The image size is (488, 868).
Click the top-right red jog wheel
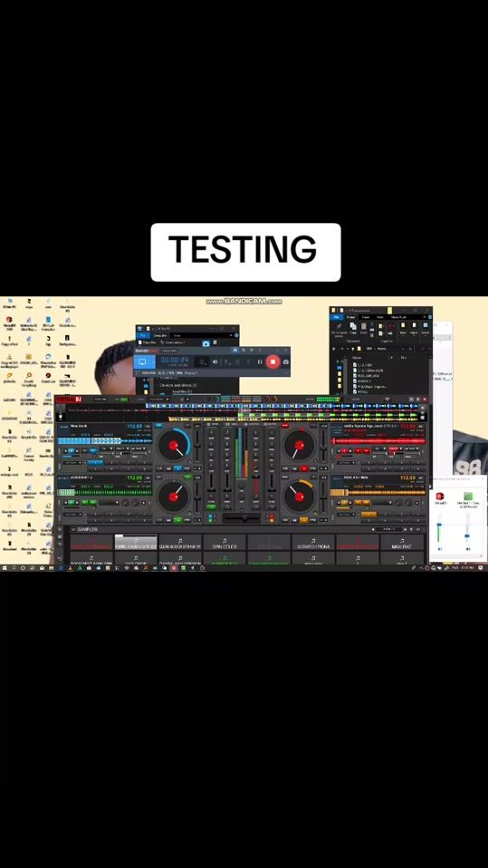point(299,445)
